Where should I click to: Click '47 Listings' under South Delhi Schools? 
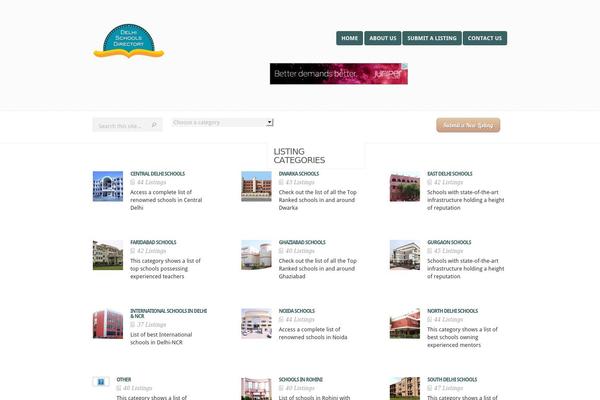coord(448,388)
